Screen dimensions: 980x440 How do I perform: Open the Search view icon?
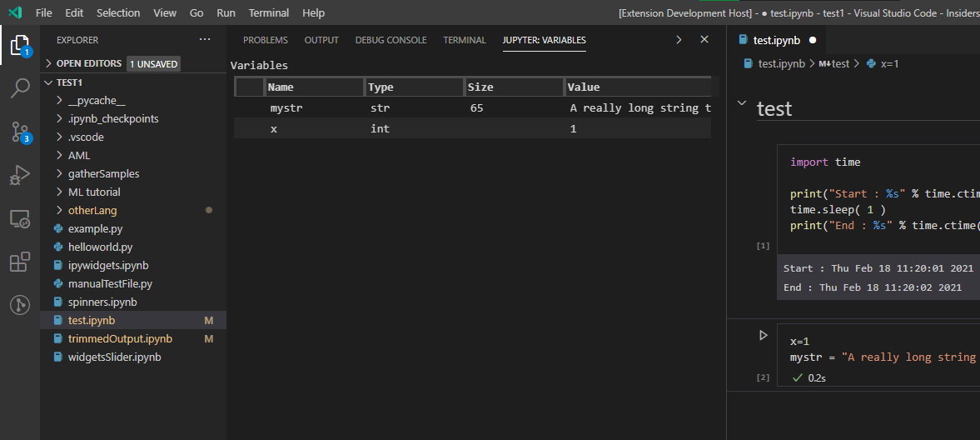pyautogui.click(x=20, y=88)
